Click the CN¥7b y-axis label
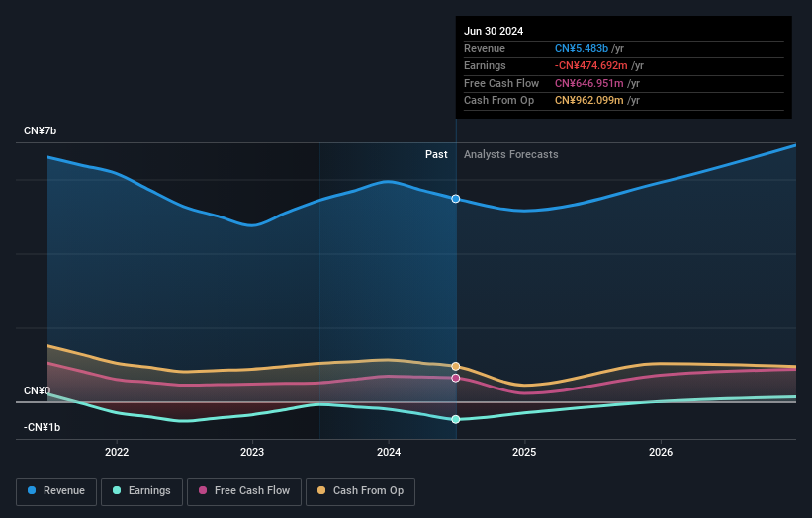 pos(40,130)
